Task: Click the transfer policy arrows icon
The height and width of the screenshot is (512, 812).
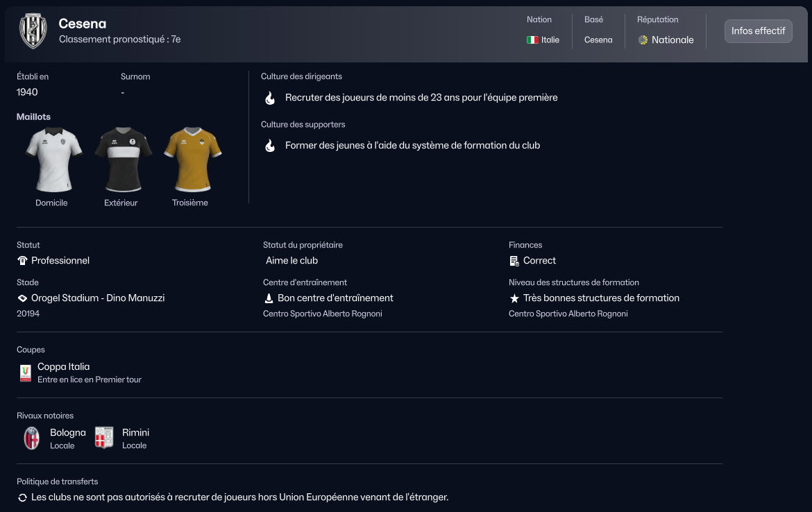Action: pos(22,498)
